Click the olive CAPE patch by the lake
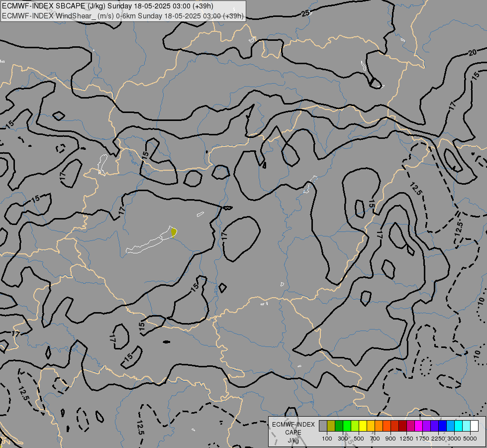487x448 pixels. tap(174, 232)
